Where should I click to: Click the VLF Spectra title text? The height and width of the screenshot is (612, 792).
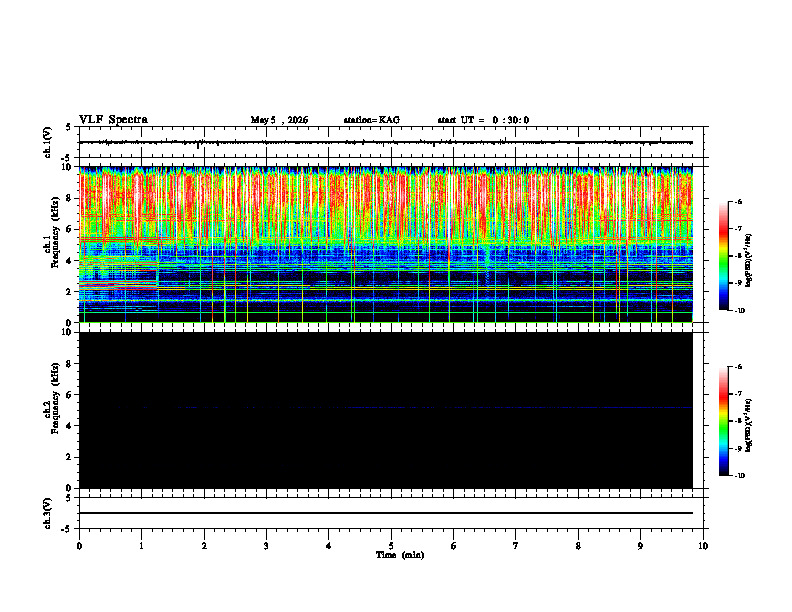point(113,120)
